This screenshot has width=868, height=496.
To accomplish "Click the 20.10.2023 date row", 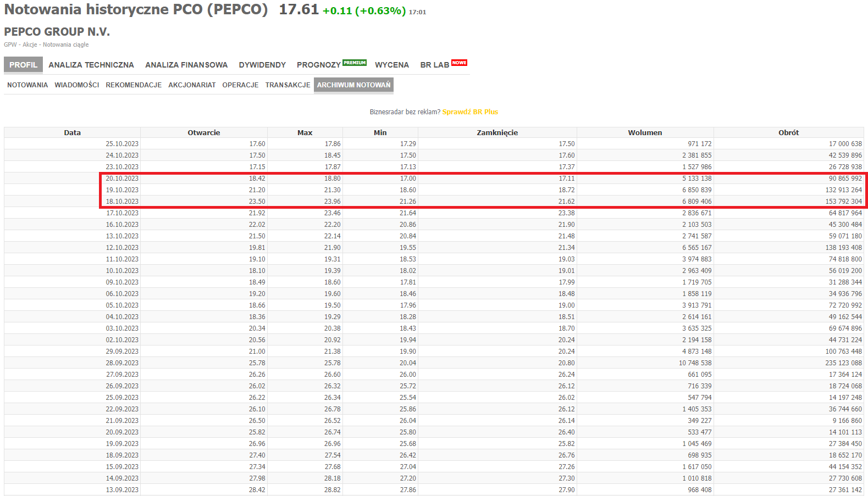I will click(122, 179).
